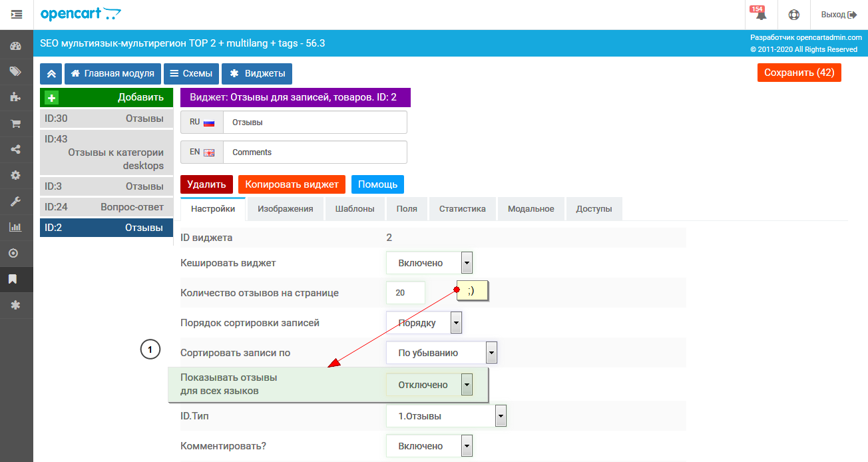868x462 pixels.
Task: Click reviews per page field with 20
Action: point(406,293)
